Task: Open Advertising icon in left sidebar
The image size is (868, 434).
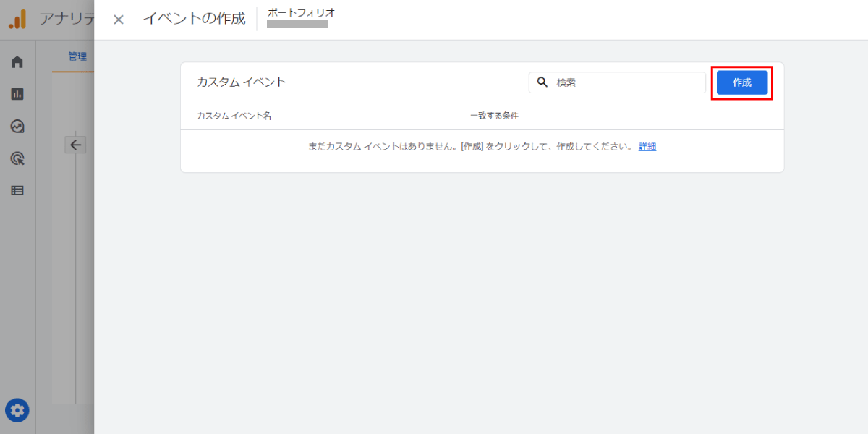Action: click(x=17, y=158)
